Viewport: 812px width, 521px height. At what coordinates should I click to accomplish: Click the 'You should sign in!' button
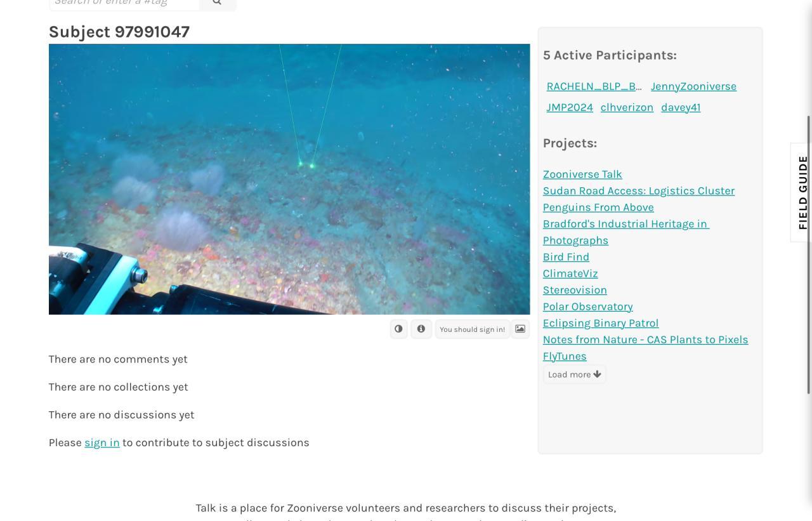click(473, 329)
